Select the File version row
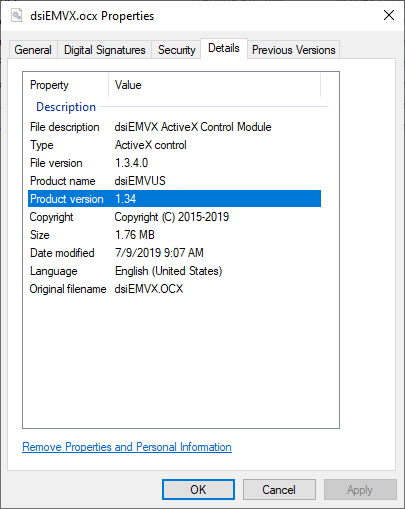Viewport: 405px width, 509px height. [x=174, y=163]
